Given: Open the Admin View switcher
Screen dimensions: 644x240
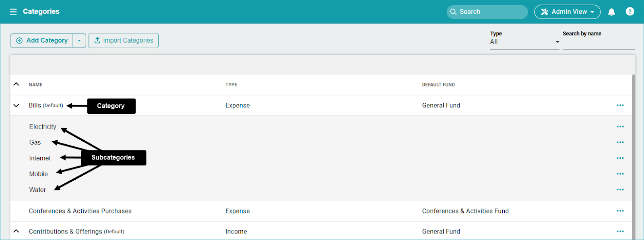Looking at the screenshot, I should (x=567, y=12).
